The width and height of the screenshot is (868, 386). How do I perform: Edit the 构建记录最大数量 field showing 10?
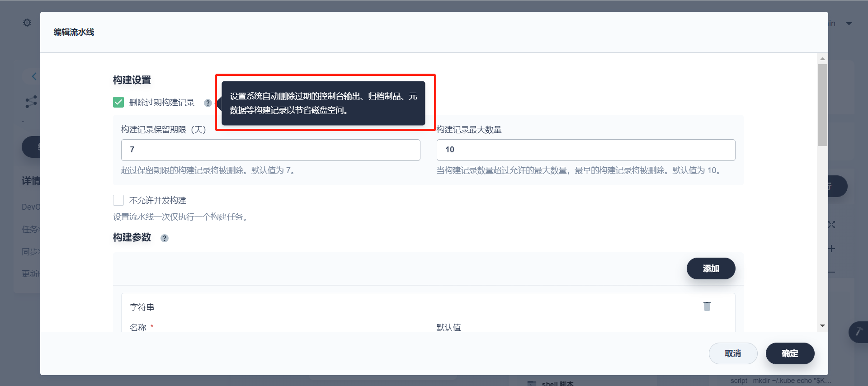click(586, 150)
